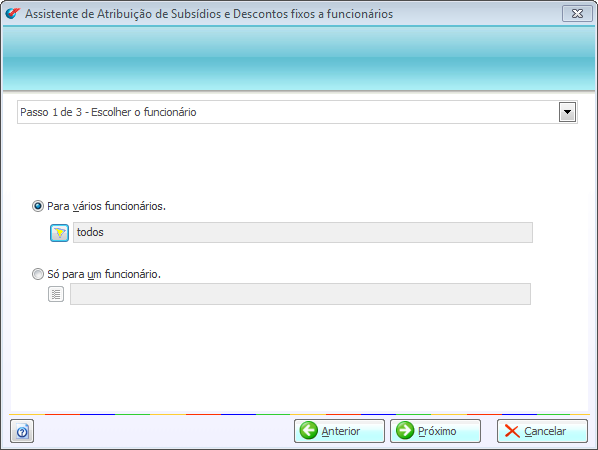598x450 pixels.
Task: Open the 'Passo 1 de 3' combo box
Action: point(297,112)
